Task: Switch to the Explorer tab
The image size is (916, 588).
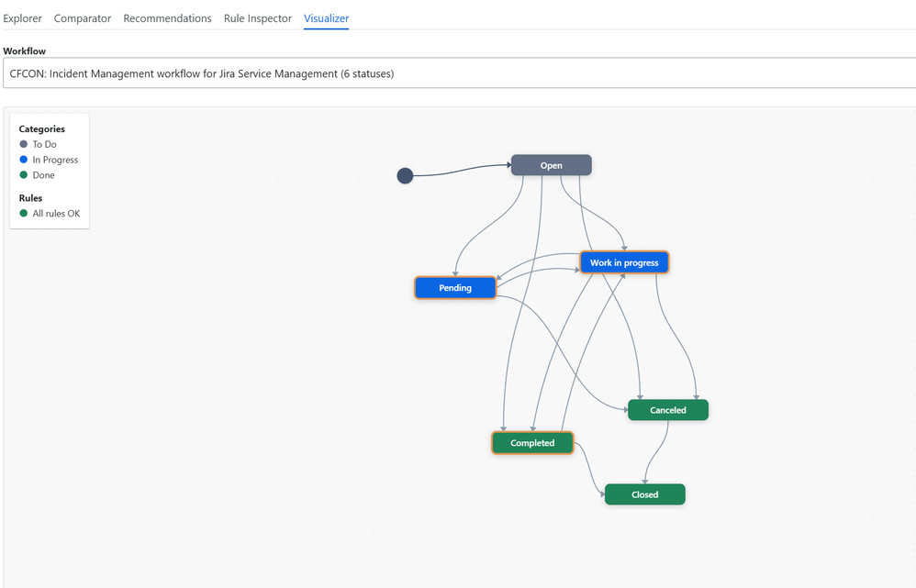Action: tap(22, 18)
